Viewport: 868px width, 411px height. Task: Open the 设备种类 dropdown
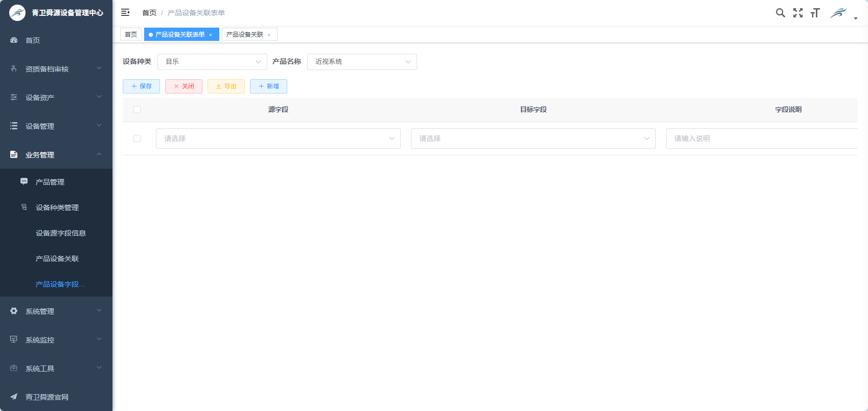(212, 62)
